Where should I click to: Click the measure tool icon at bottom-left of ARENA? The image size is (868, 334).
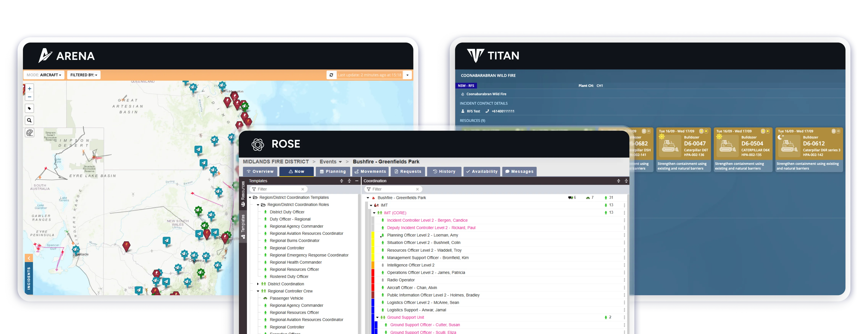coord(29,132)
